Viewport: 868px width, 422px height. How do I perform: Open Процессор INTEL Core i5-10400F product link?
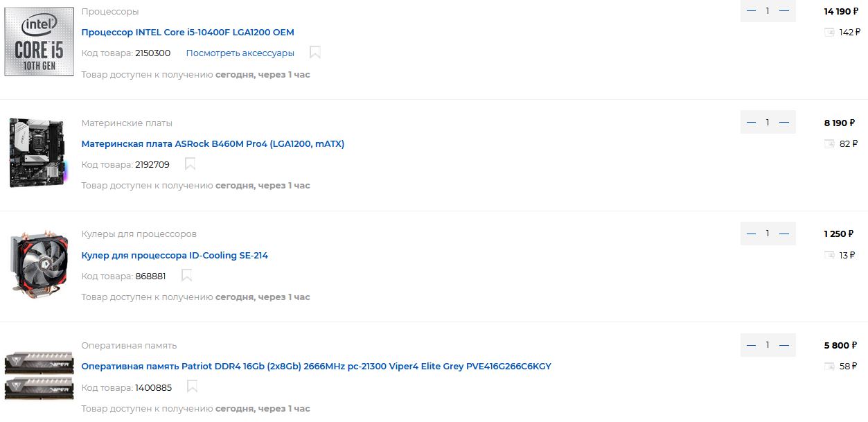point(188,32)
